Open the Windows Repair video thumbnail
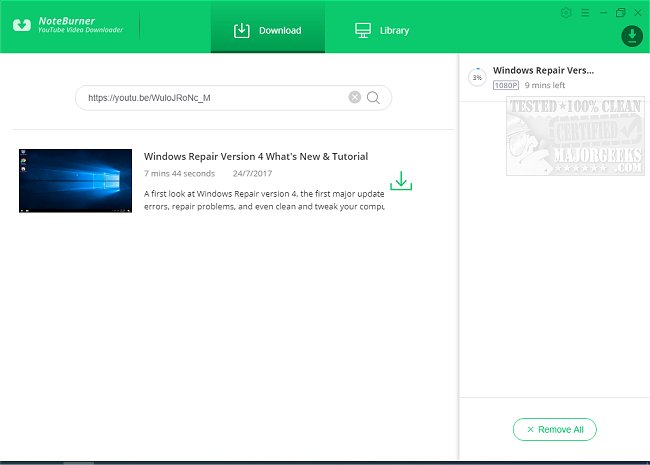Viewport: 650px width, 465px height. pos(75,181)
